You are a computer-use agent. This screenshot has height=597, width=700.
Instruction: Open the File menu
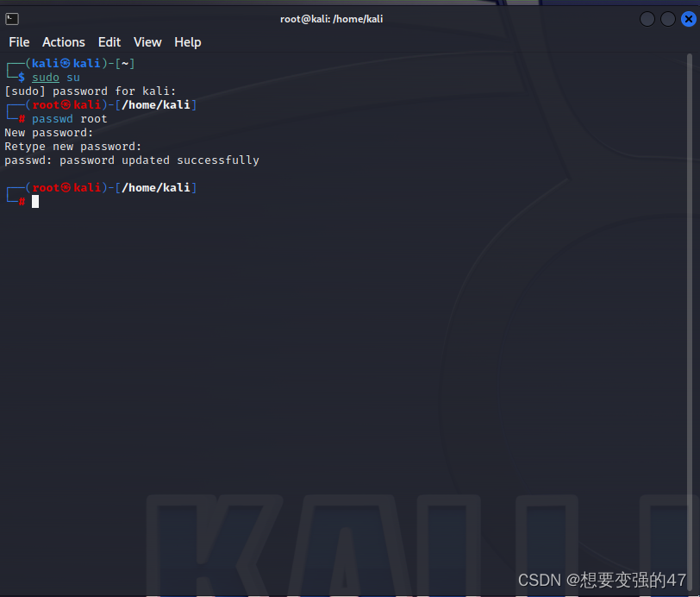(19, 42)
